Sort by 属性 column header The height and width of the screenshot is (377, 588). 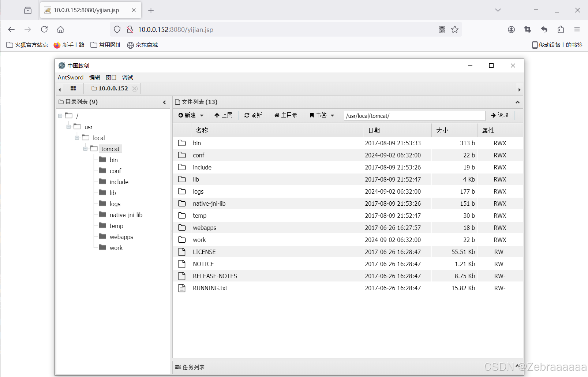click(x=500, y=130)
